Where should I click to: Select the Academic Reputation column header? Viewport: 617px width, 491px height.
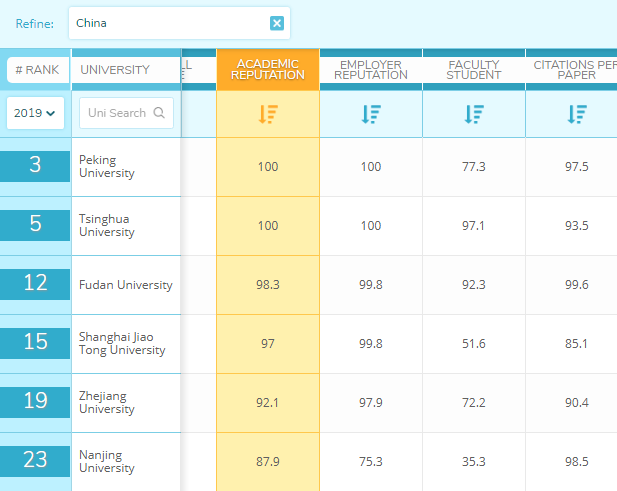click(268, 70)
